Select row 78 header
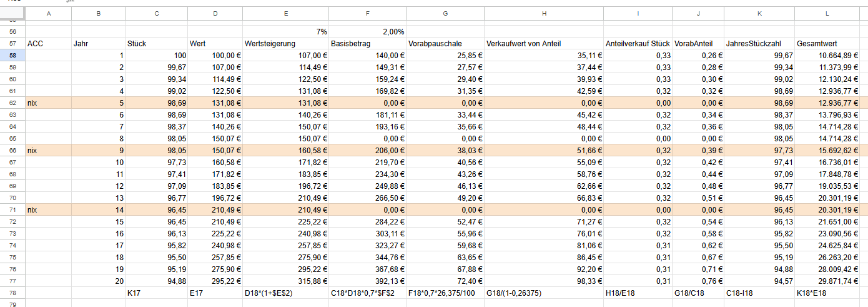 [x=12, y=293]
